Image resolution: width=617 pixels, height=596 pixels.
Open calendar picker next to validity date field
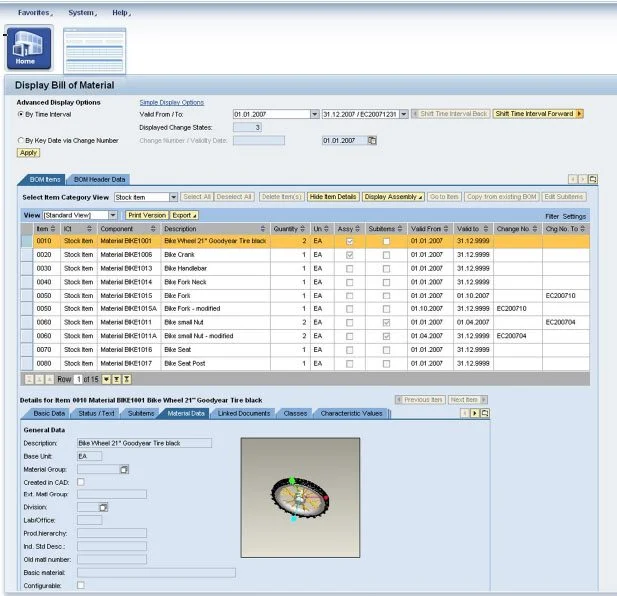(371, 140)
